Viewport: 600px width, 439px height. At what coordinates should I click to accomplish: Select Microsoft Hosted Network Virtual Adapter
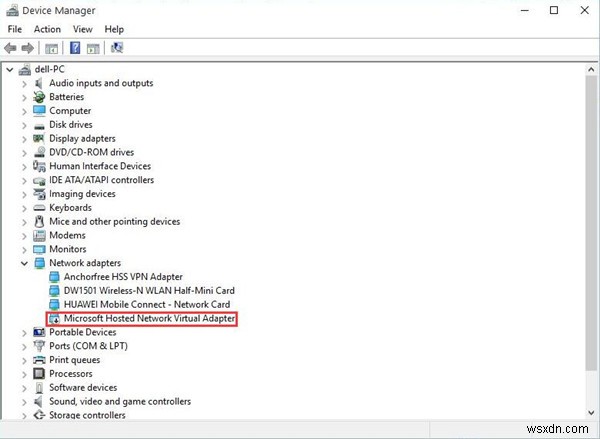(x=149, y=318)
